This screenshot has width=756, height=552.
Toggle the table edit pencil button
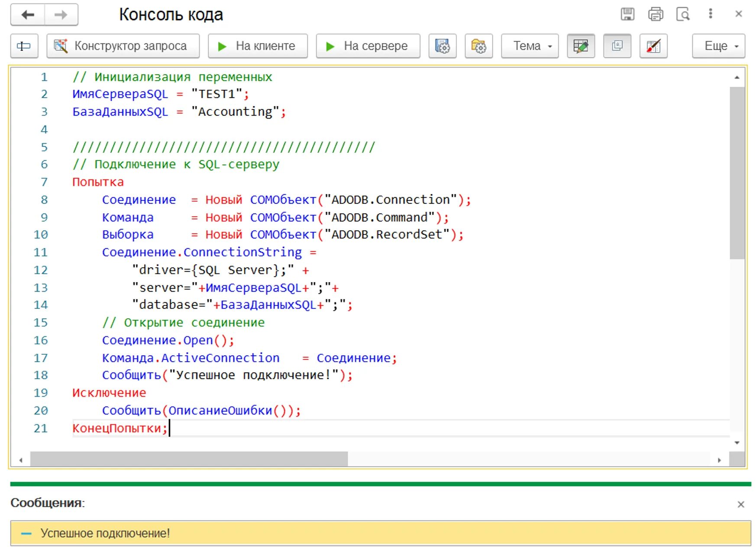click(x=581, y=46)
